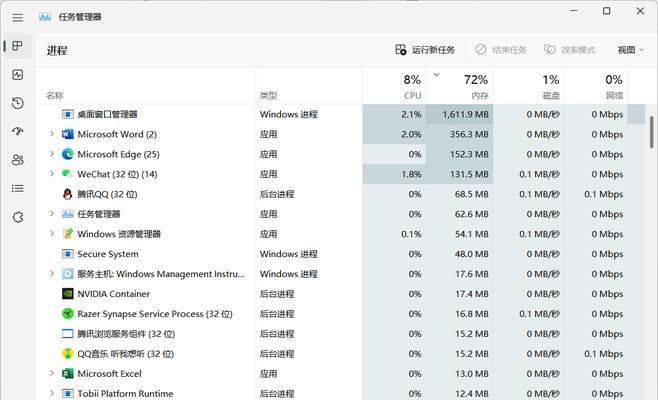Expand the Microsoft Edge process group

(52, 154)
